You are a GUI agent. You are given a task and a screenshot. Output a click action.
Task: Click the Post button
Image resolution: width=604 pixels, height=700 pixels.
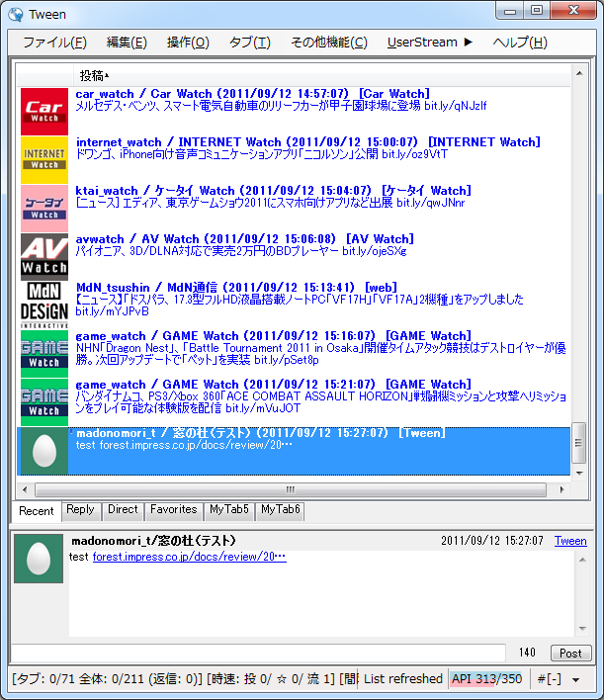click(570, 654)
